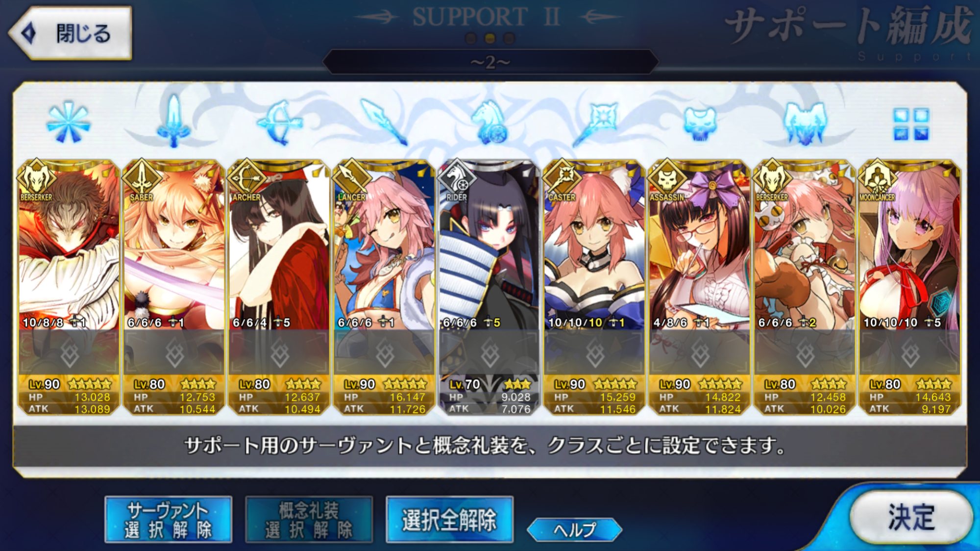980x551 pixels.
Task: Click the 選択全解除 button
Action: tap(449, 520)
